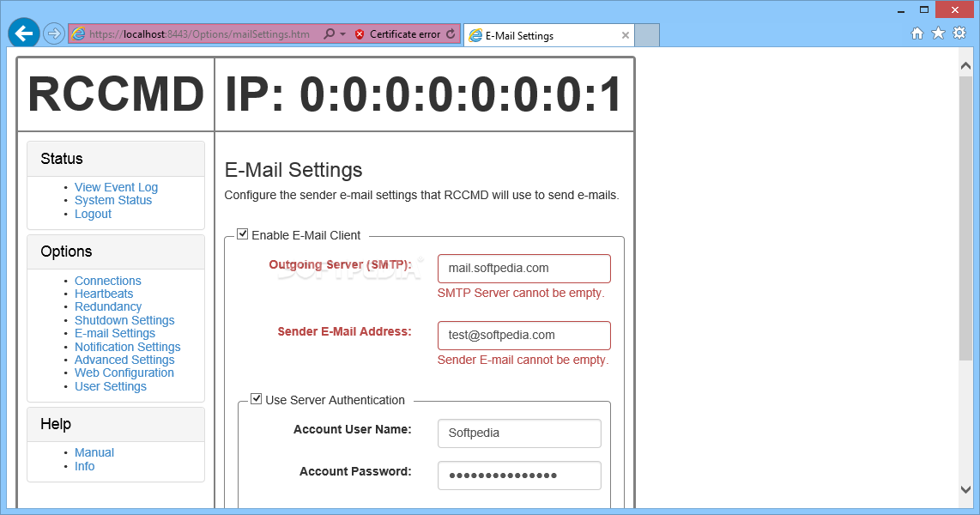Select the E-Mail Settings browser tab
Viewport: 980px width, 515px height.
(548, 36)
